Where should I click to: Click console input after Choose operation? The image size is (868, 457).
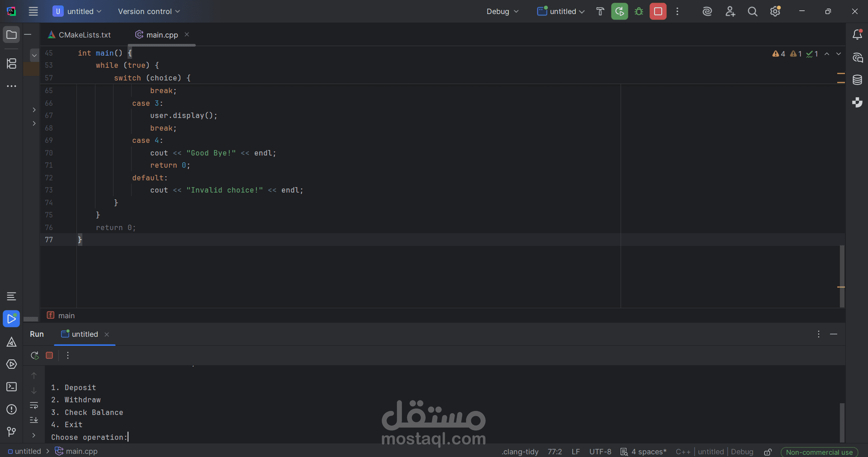tap(128, 437)
